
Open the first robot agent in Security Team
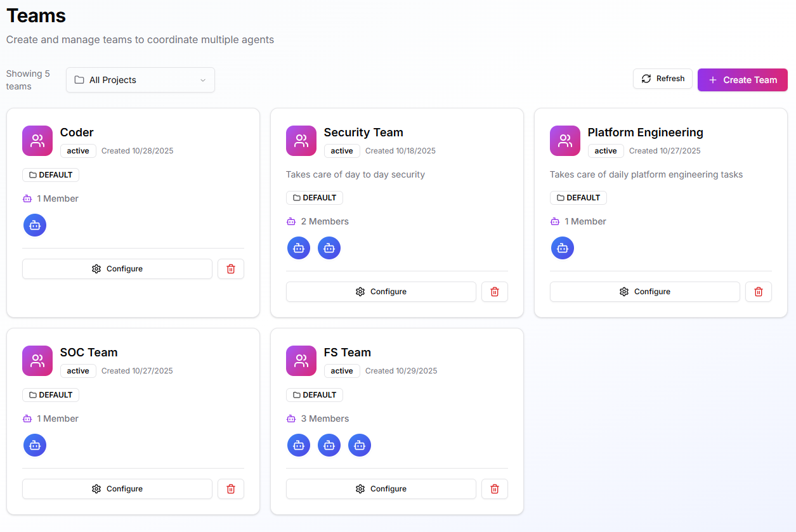299,248
